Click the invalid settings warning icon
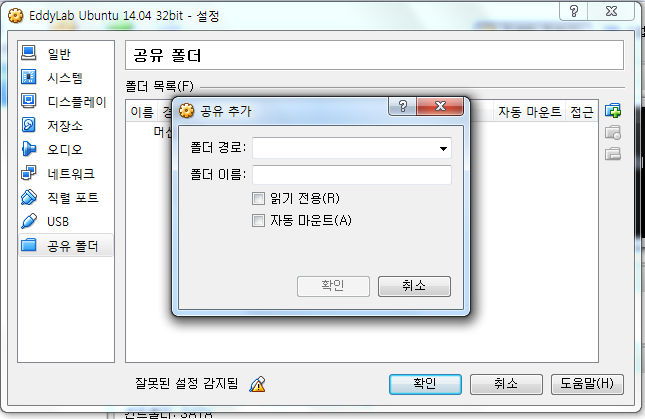 click(x=258, y=384)
